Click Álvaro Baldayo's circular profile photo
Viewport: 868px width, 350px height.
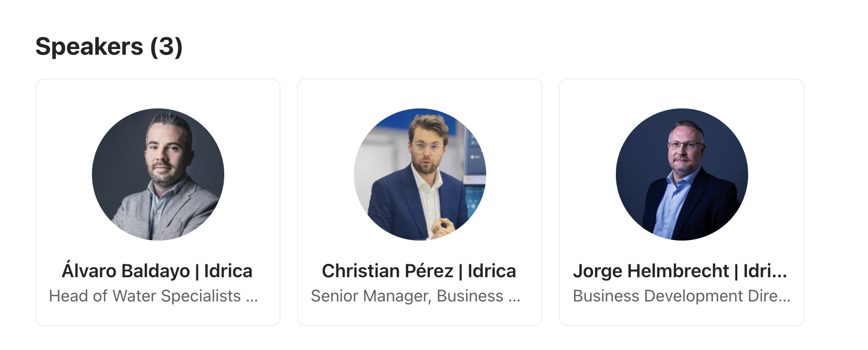coord(158,174)
